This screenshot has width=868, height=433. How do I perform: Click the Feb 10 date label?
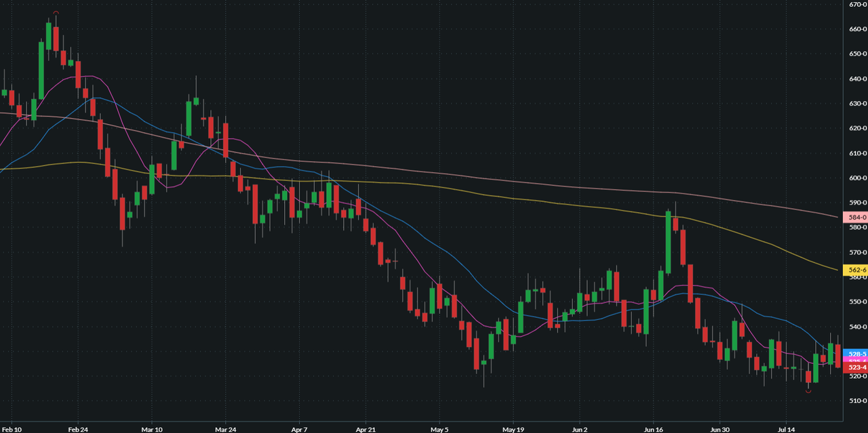(x=12, y=430)
